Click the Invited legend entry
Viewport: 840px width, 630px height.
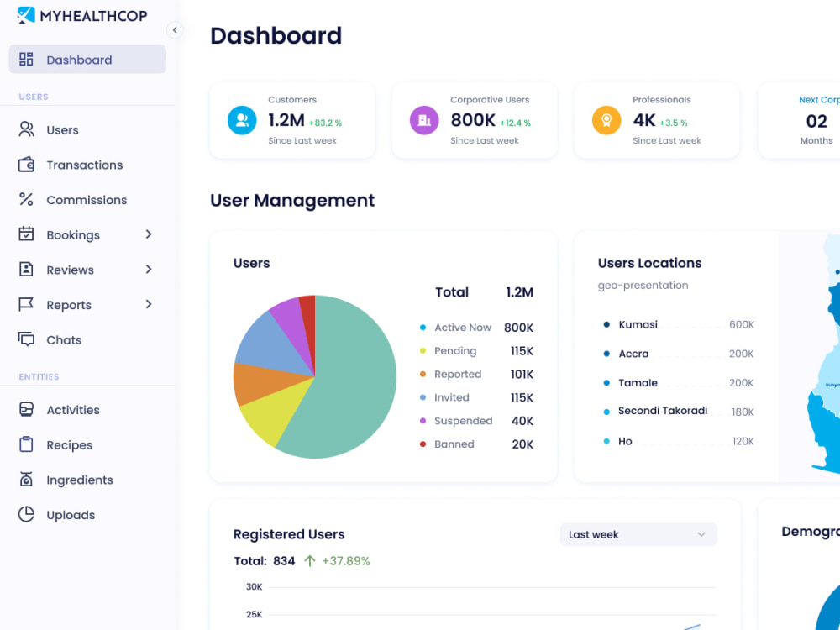[476, 397]
